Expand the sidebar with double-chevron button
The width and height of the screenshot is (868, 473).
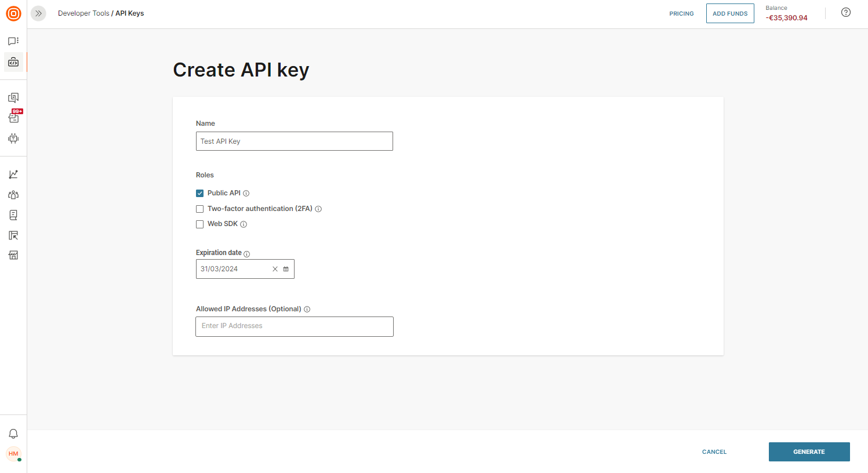click(x=38, y=13)
